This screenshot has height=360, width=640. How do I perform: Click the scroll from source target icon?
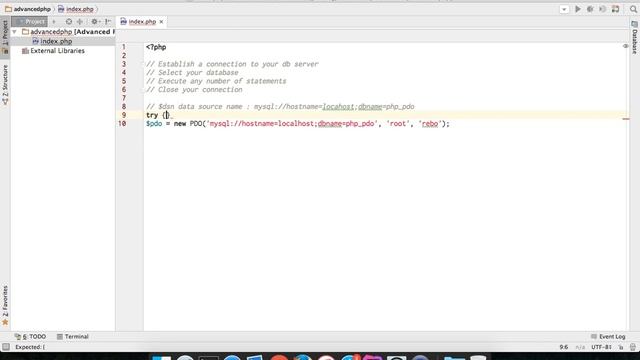69,22
